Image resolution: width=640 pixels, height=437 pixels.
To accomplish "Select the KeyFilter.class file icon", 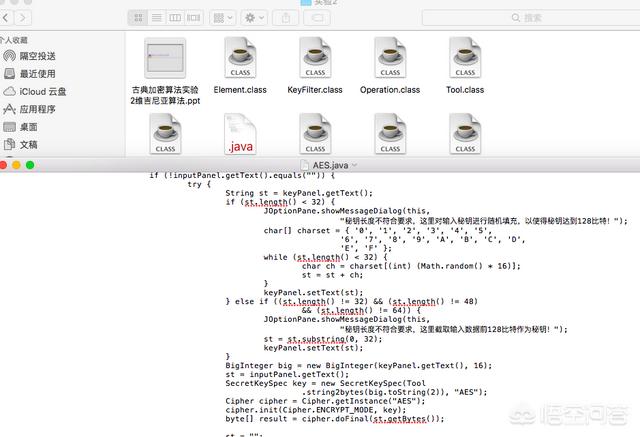I will coord(315,58).
